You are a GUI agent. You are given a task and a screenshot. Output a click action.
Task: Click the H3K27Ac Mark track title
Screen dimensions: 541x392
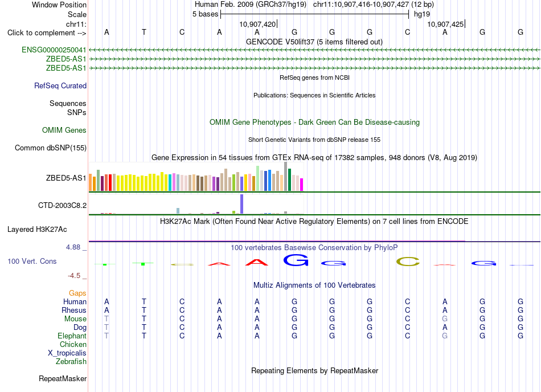click(314, 221)
